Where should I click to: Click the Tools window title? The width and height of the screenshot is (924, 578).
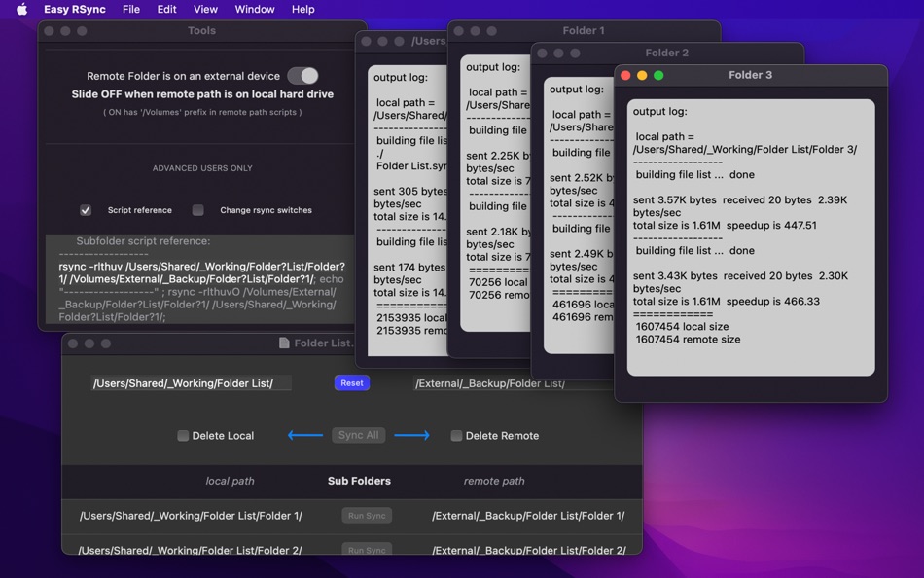pos(201,31)
